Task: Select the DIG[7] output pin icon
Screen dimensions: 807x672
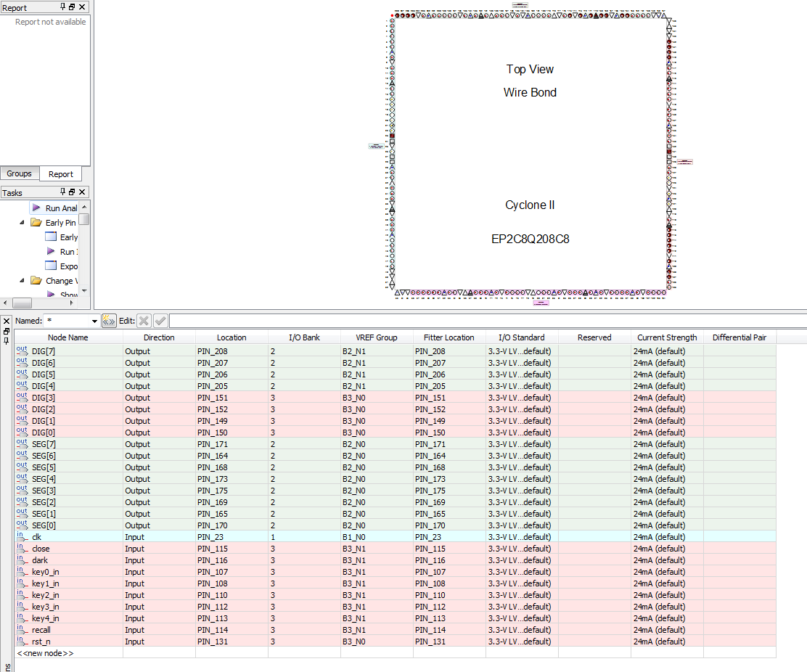Action: (x=22, y=351)
